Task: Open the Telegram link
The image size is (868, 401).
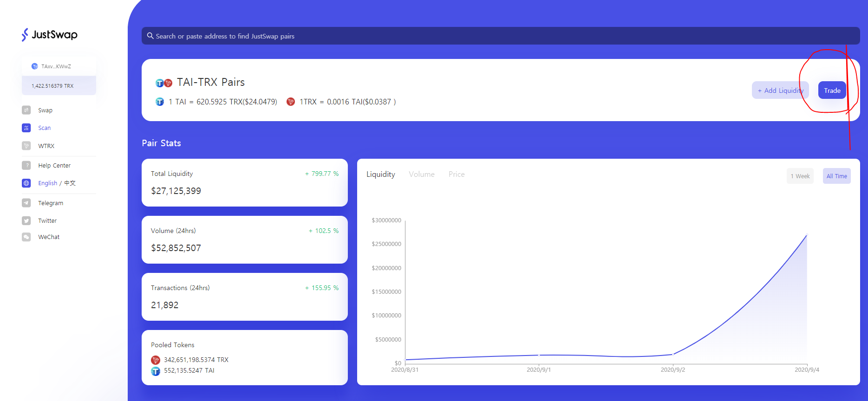Action: [x=51, y=203]
